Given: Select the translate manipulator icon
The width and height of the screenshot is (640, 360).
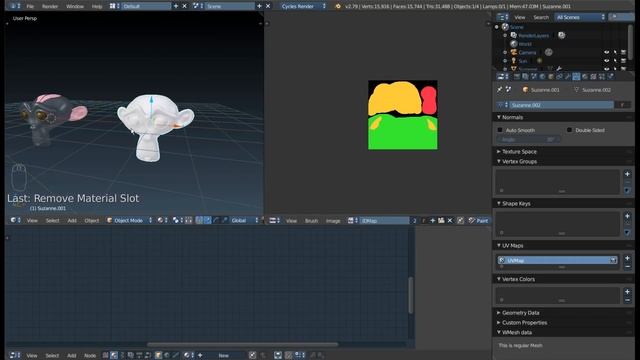Looking at the screenshot, I should pyautogui.click(x=207, y=220).
